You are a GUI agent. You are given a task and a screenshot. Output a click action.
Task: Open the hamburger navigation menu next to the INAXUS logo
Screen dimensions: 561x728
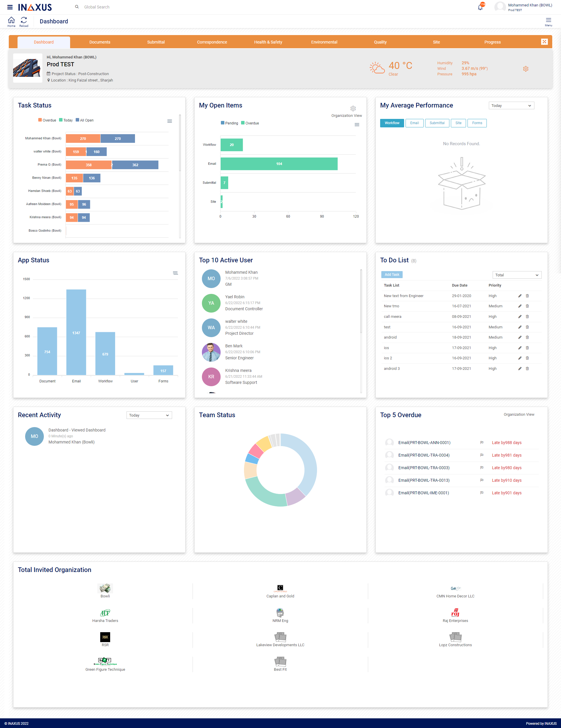tap(10, 7)
